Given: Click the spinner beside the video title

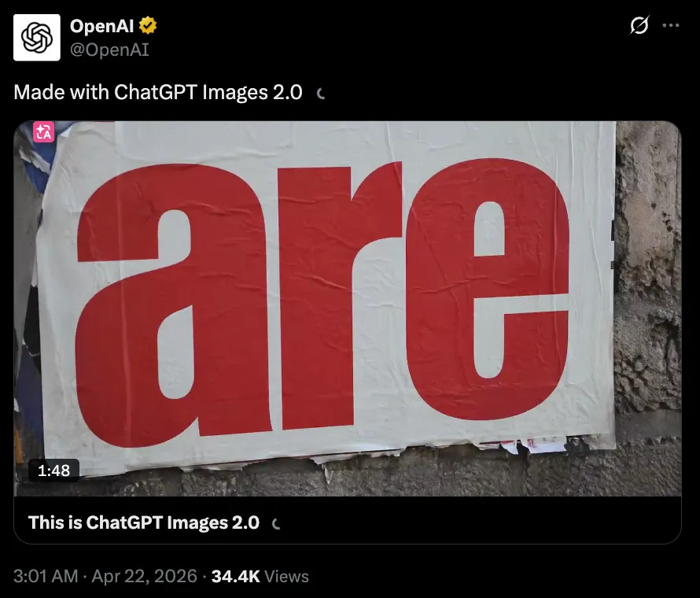Looking at the screenshot, I should pos(276,523).
